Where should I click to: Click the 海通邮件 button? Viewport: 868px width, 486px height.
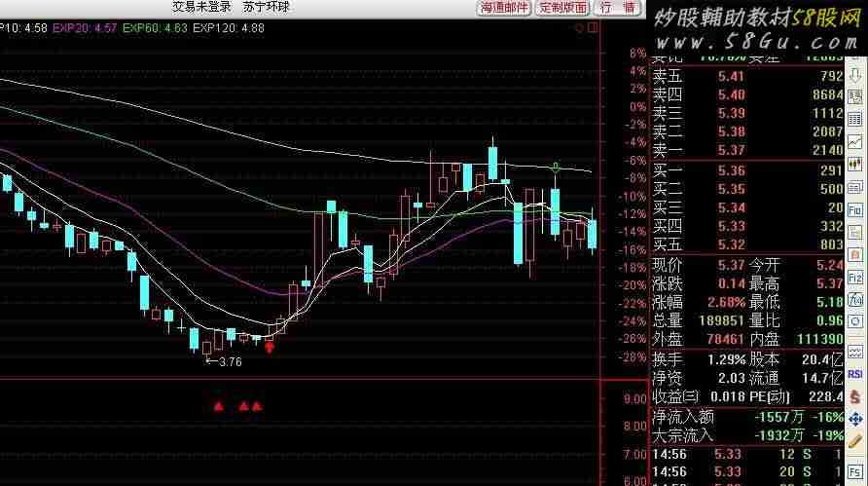504,7
